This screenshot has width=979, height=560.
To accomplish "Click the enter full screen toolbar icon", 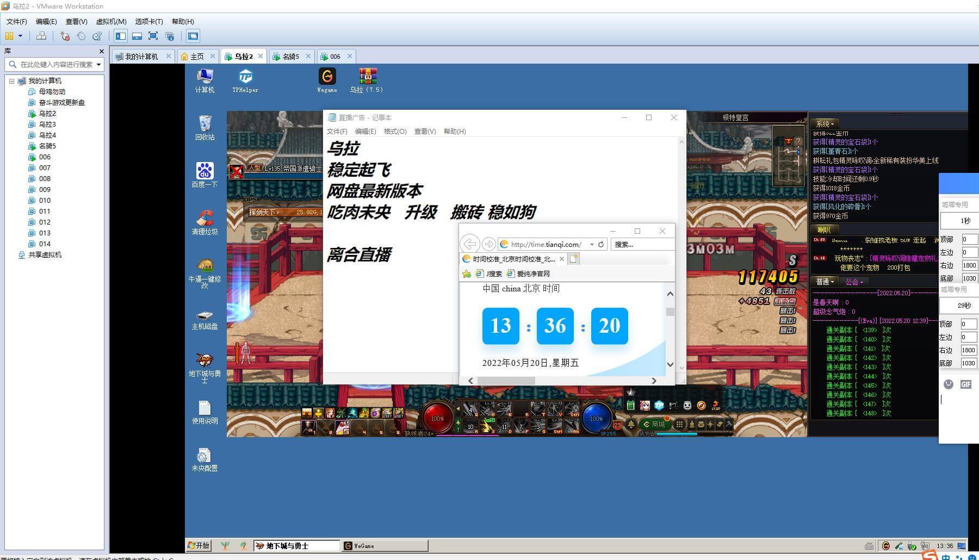I will pos(153,36).
